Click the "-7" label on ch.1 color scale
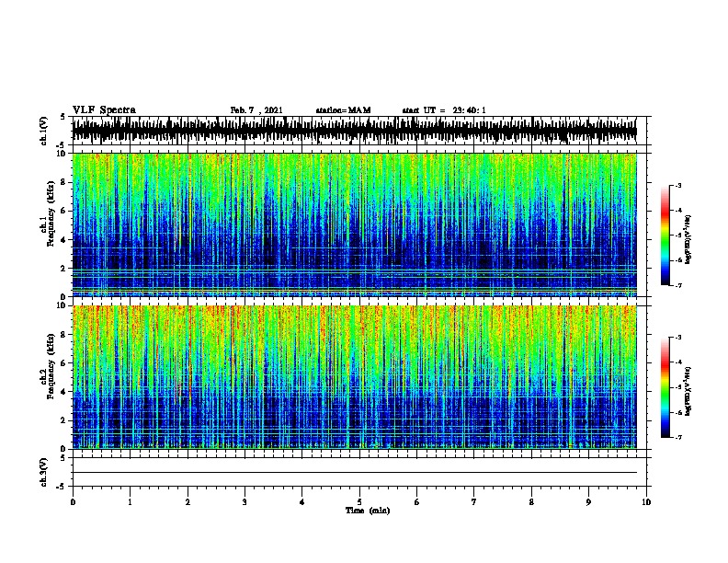Screen dimensions: 728x563 pyautogui.click(x=678, y=285)
